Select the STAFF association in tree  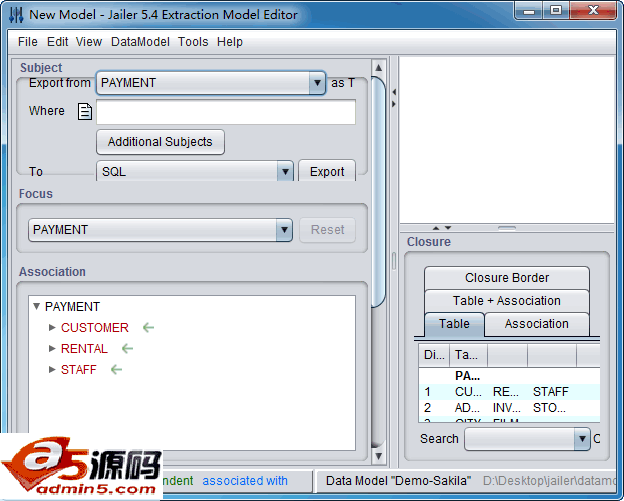[78, 370]
